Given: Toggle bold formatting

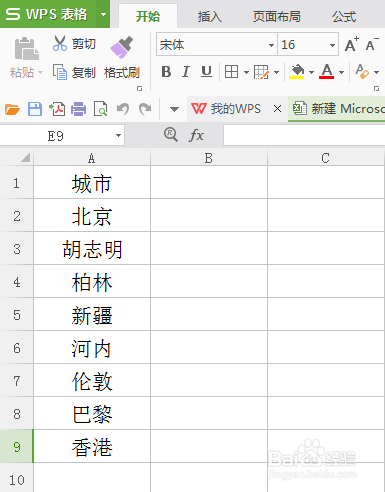Looking at the screenshot, I should 166,72.
